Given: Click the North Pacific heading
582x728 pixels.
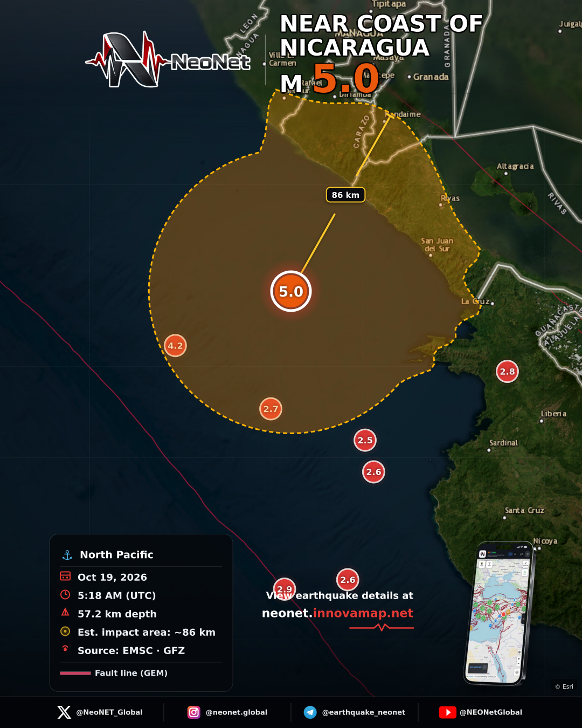Looking at the screenshot, I should [x=117, y=555].
